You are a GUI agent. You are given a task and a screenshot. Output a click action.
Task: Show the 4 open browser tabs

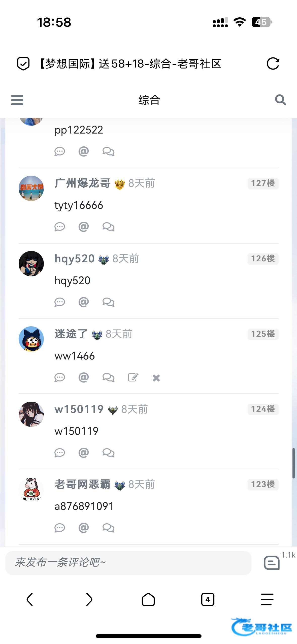(x=208, y=599)
